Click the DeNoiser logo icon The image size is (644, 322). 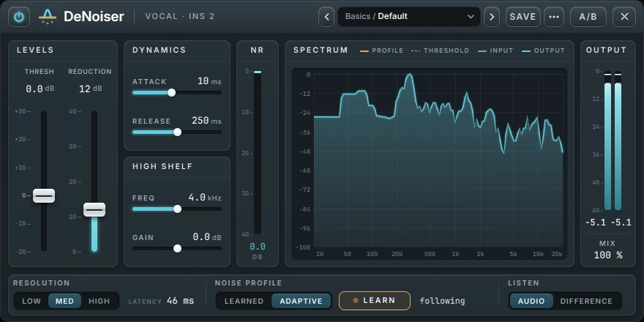(48, 17)
